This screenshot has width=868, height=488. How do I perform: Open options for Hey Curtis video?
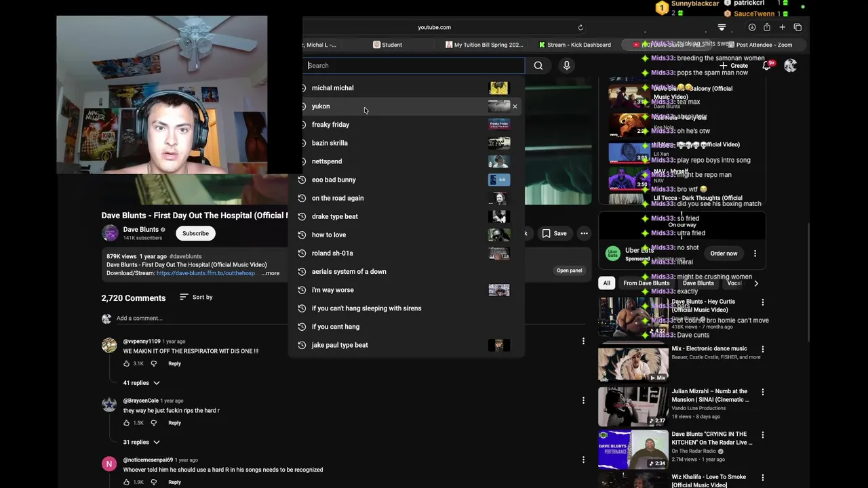click(x=763, y=302)
